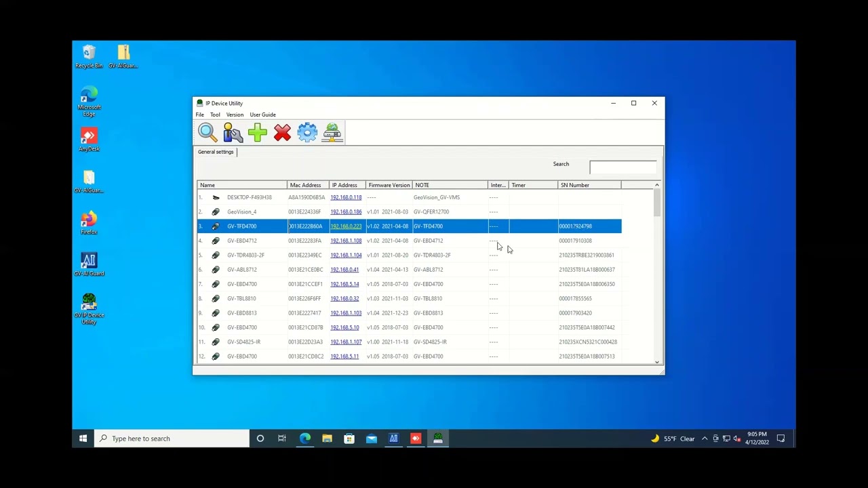Image resolution: width=868 pixels, height=488 pixels.
Task: Click the green plus Add device icon
Action: (258, 132)
